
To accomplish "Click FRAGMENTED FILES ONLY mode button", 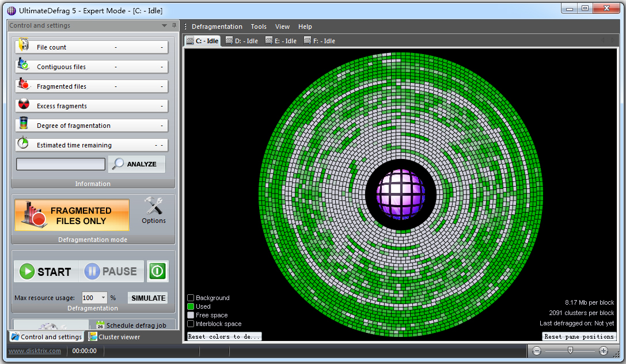I will tap(72, 215).
